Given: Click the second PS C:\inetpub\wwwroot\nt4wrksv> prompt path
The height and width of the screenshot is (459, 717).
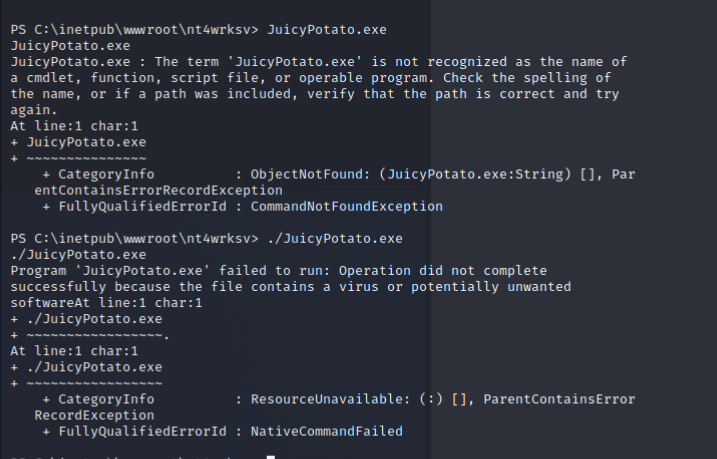Looking at the screenshot, I should [134, 239].
